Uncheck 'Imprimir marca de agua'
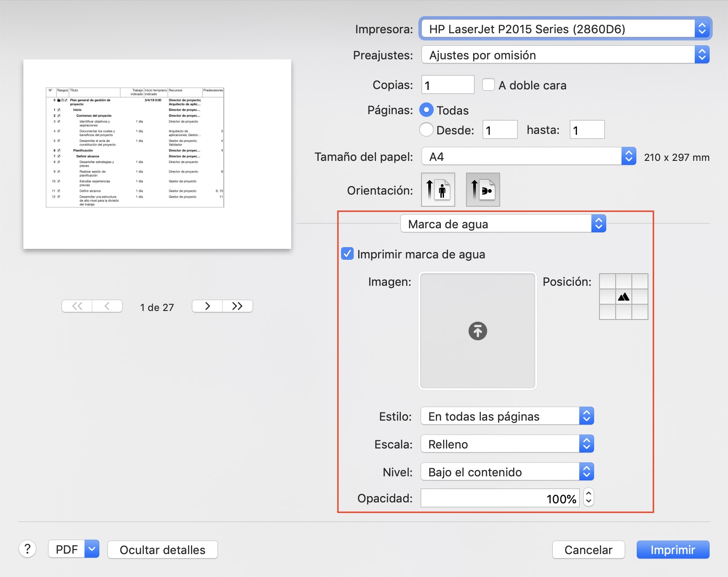 point(347,254)
